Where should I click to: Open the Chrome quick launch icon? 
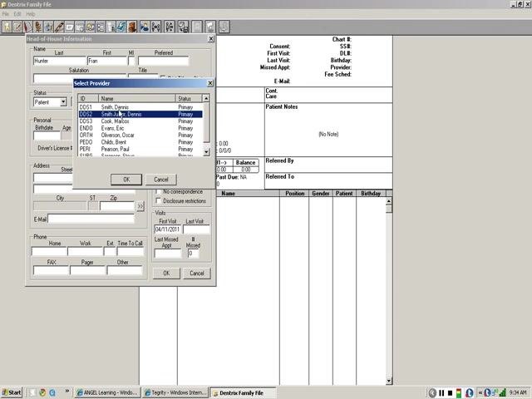42,392
